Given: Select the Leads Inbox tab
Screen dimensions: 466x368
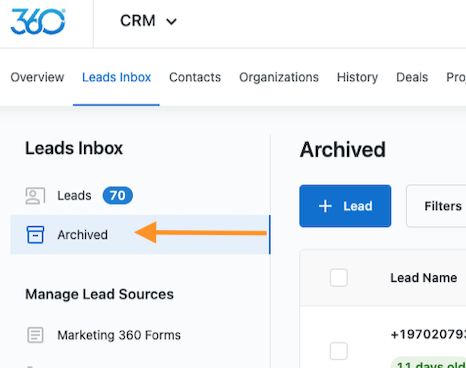Looking at the screenshot, I should [116, 77].
